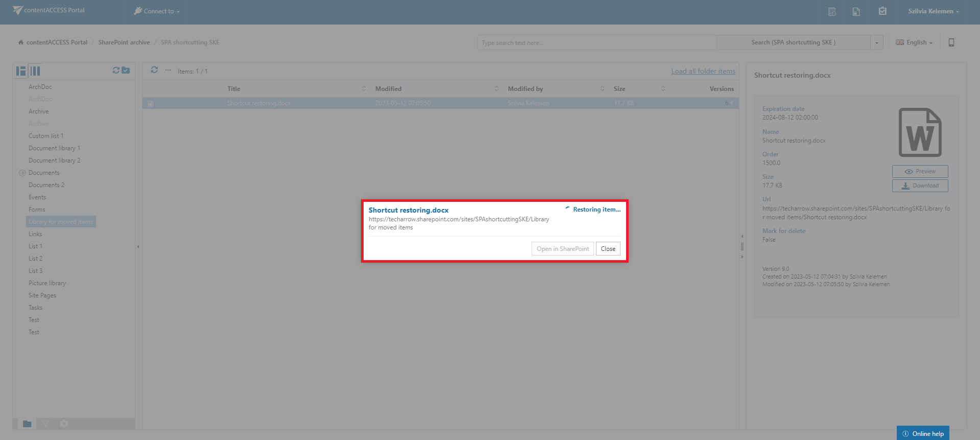Click the mobile device view icon
This screenshot has width=980, height=440.
tap(951, 42)
